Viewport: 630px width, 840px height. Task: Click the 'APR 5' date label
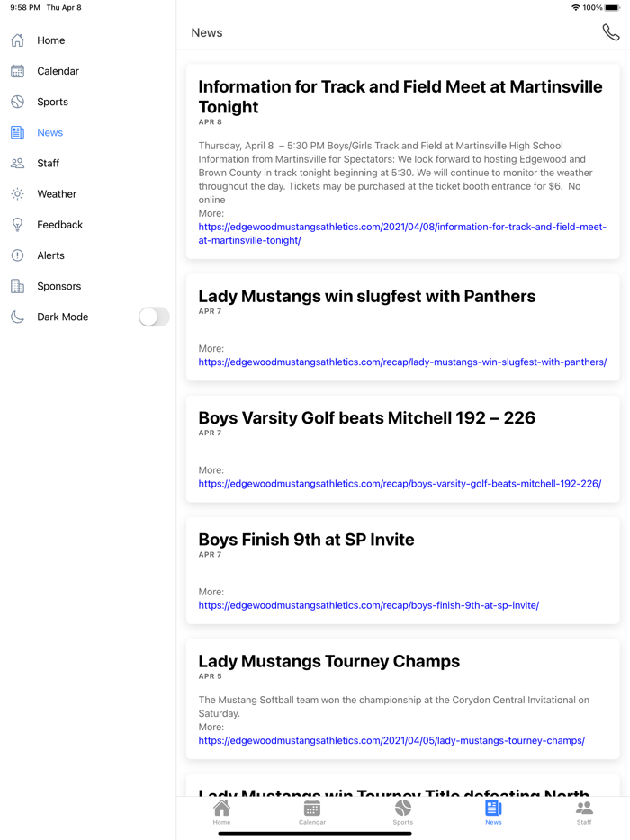tap(211, 676)
